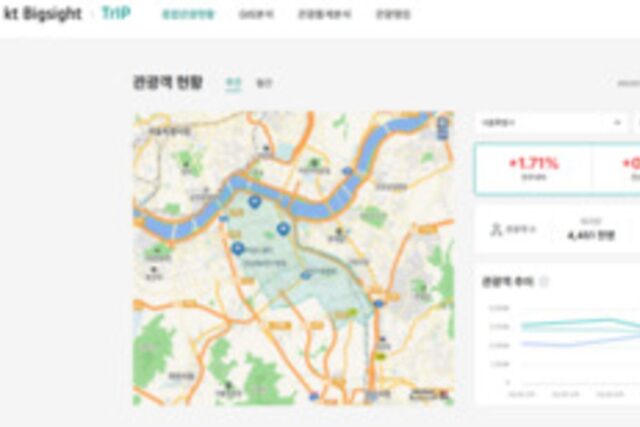The height and width of the screenshot is (427, 640).
Task: Click the 4,451 visitor count figure
Action: (582, 234)
